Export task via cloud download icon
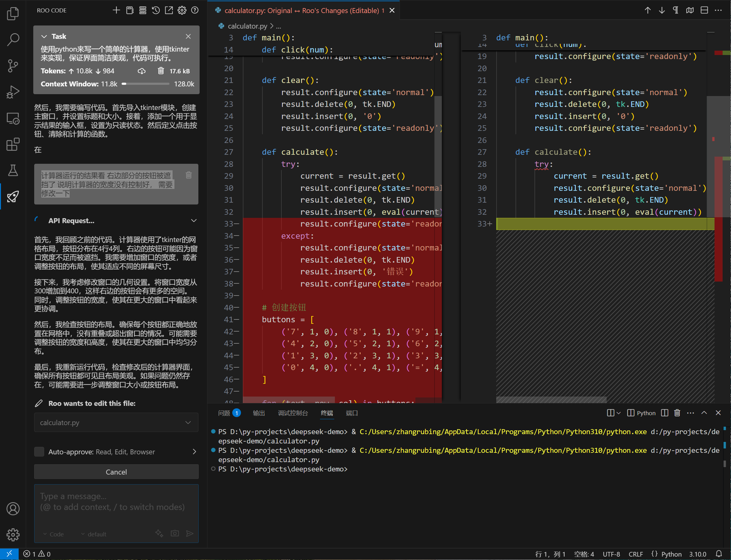Viewport: 731px width, 560px height. [142, 71]
